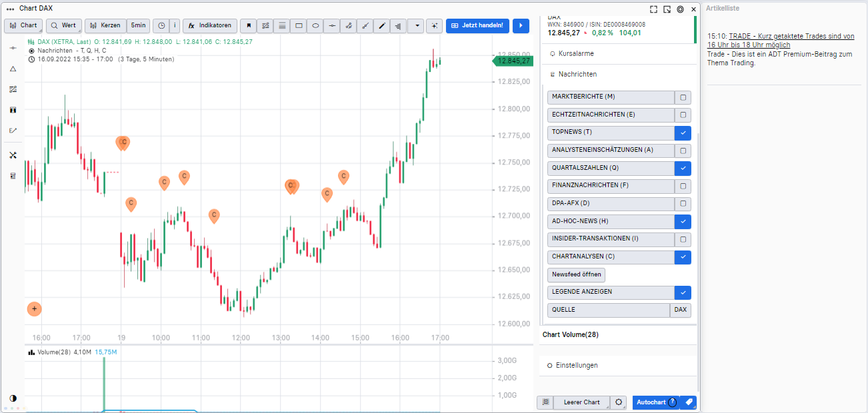
Task: Click the gear icon beside Leerer Chart
Action: [x=619, y=402]
